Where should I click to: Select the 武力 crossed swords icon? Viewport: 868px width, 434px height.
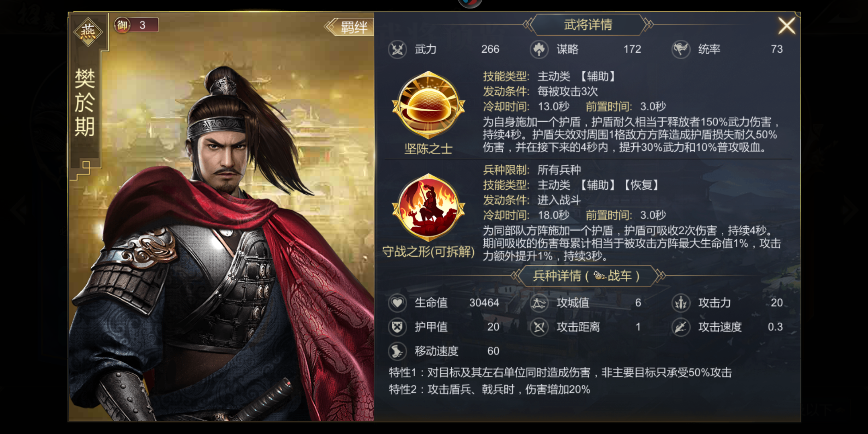pyautogui.click(x=397, y=49)
